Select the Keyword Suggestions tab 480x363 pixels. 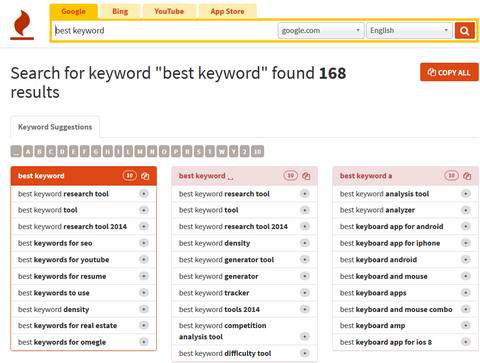click(55, 127)
